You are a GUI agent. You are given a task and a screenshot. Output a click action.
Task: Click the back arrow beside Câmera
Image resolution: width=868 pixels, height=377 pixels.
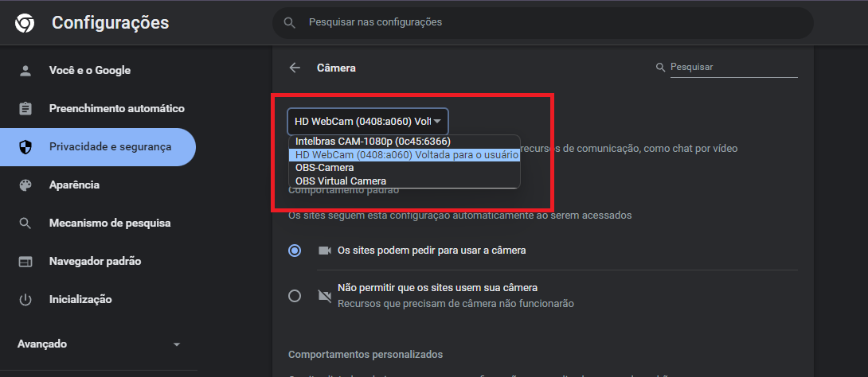[295, 68]
